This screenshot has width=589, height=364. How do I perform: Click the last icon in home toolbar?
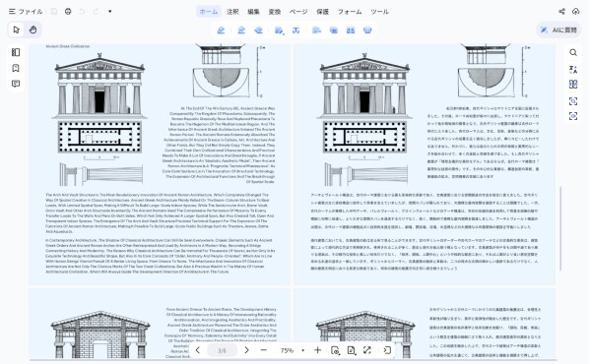pos(367,30)
